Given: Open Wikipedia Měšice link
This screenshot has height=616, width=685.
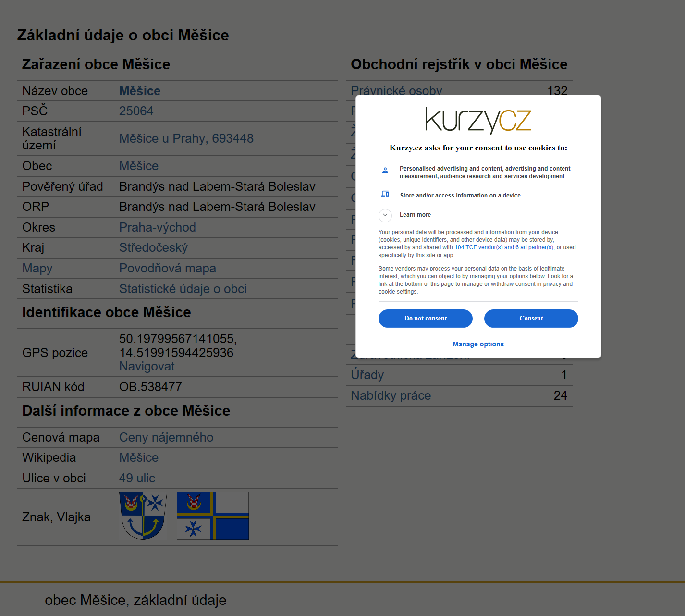Looking at the screenshot, I should pos(139,457).
